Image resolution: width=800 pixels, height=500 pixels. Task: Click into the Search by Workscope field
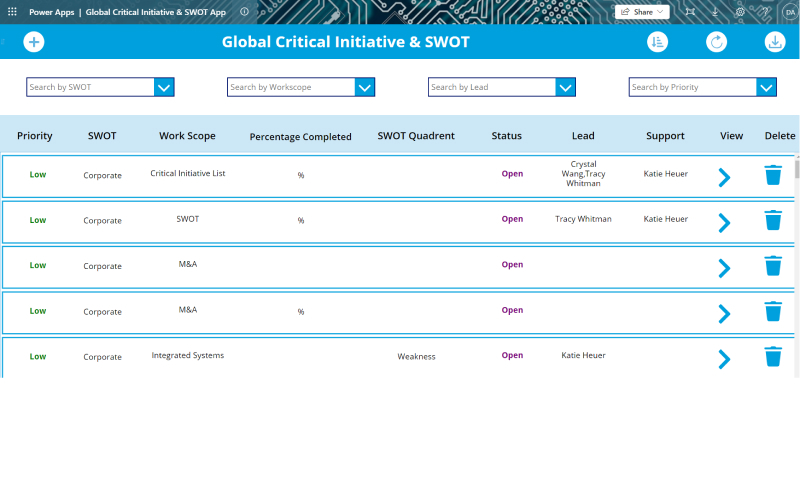click(x=291, y=87)
